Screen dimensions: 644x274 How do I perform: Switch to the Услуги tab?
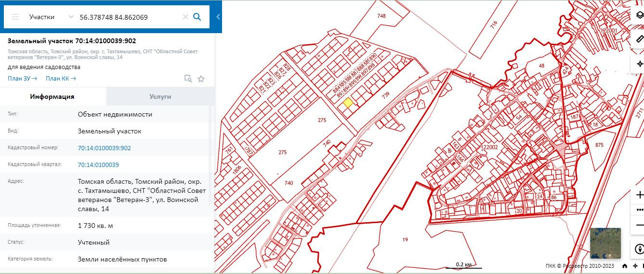[161, 96]
